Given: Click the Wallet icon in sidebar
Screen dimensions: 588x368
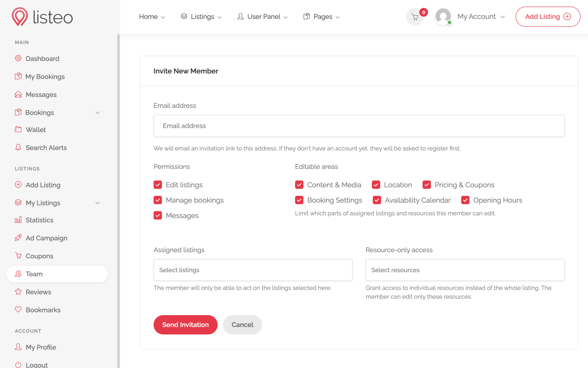Looking at the screenshot, I should (18, 129).
